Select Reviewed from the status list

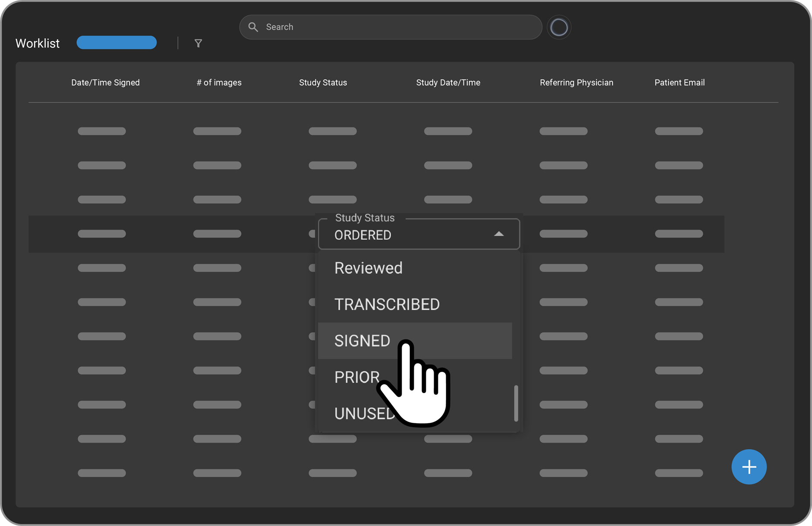(368, 268)
